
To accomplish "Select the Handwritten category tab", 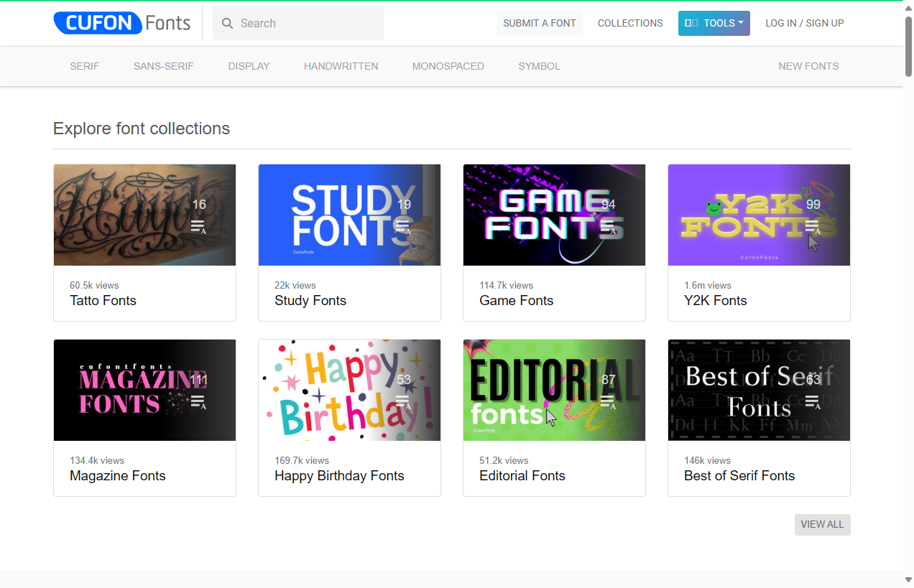I will tap(341, 66).
